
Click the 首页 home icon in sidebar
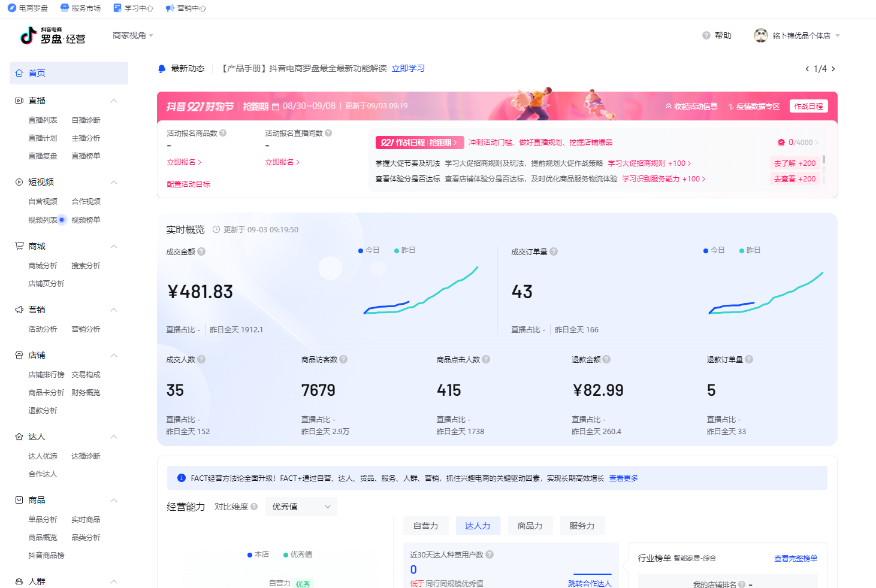(19, 73)
